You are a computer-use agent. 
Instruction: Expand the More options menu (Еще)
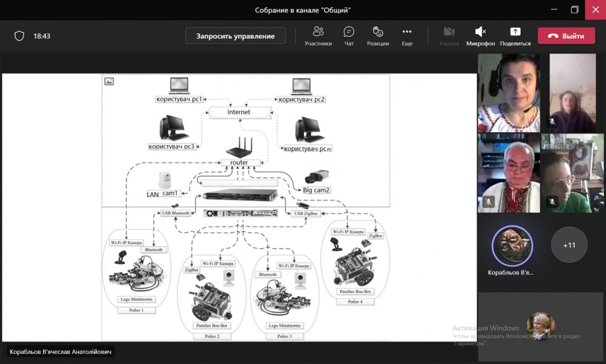[x=407, y=36]
